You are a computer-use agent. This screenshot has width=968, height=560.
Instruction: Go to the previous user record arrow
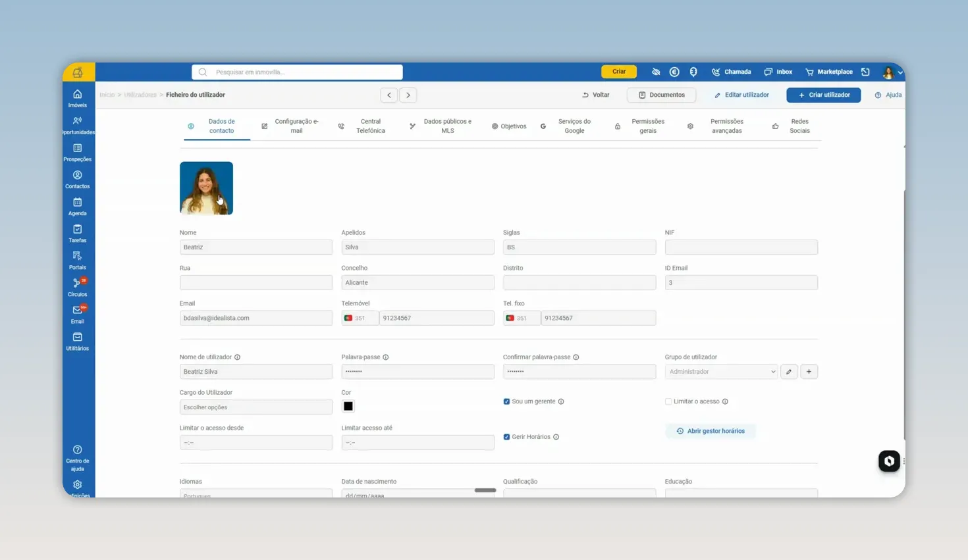[389, 95]
